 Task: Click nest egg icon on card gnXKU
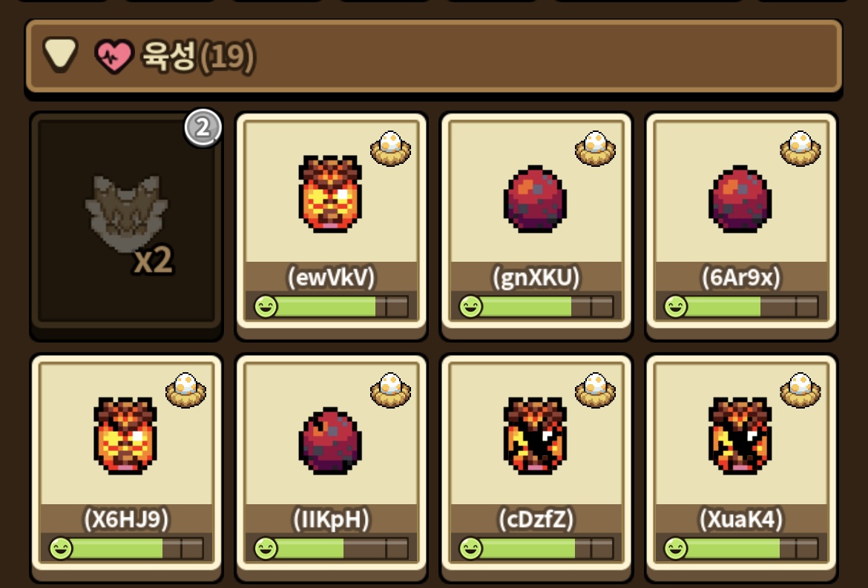[x=596, y=148]
